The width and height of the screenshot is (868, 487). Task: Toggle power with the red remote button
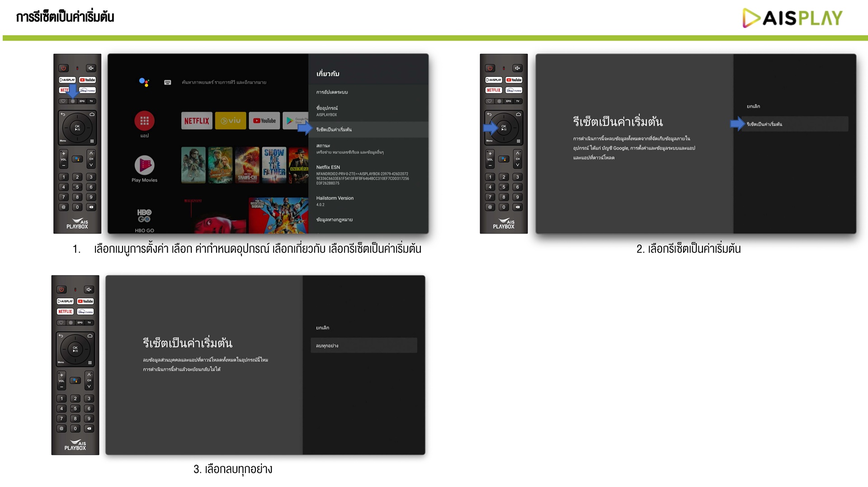(63, 68)
